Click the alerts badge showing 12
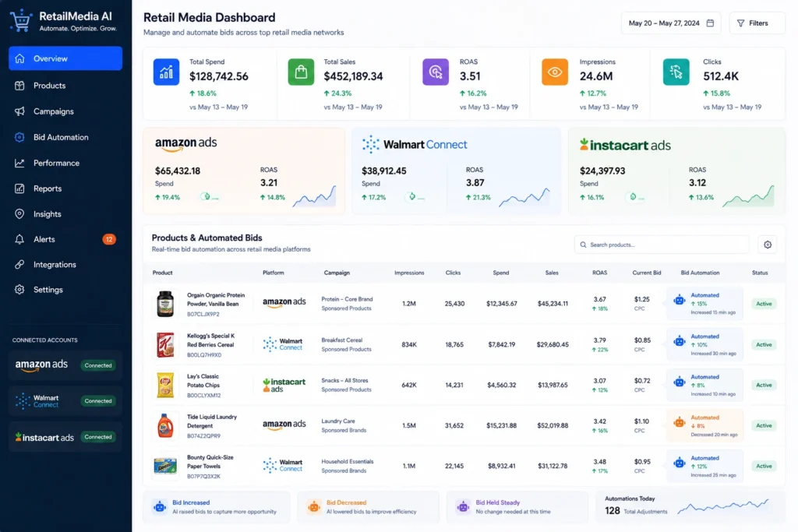Screen dimensions: 798x532 109,240
